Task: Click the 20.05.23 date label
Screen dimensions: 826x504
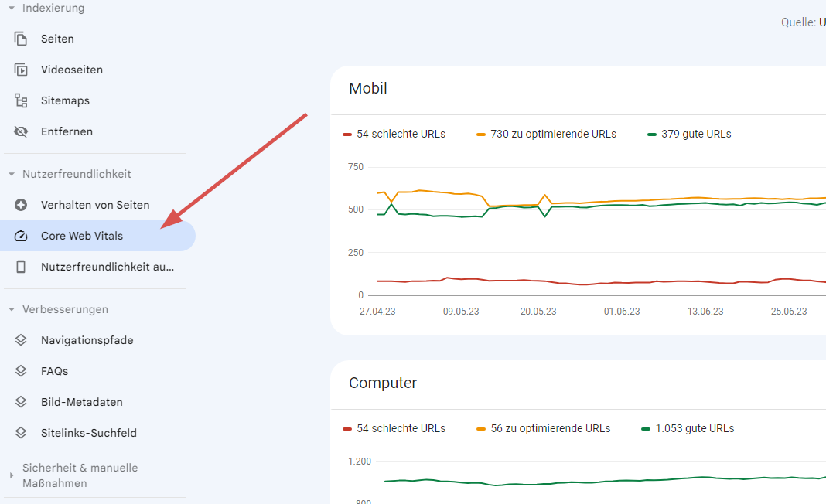Action: (538, 312)
